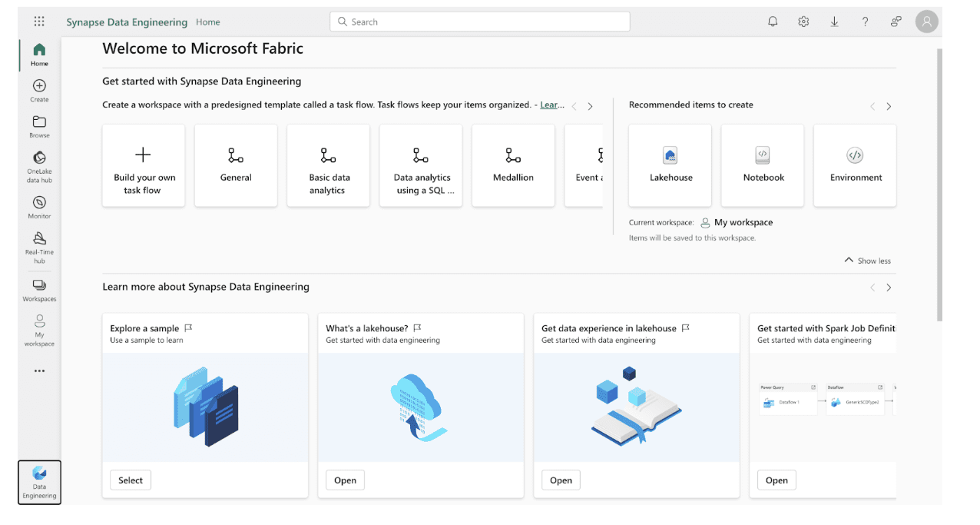Open Workspaces in the left sidebar
This screenshot has height=525, width=980.
pyautogui.click(x=39, y=289)
